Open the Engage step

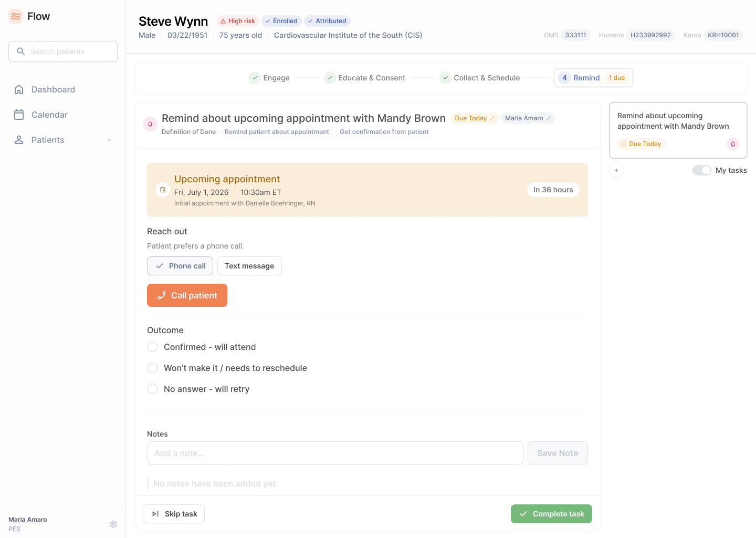[269, 78]
